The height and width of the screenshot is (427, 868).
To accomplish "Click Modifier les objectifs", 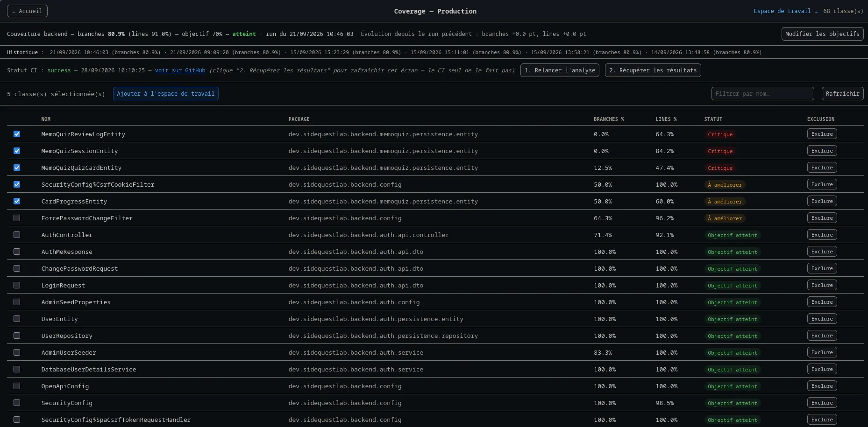I will coord(822,34).
